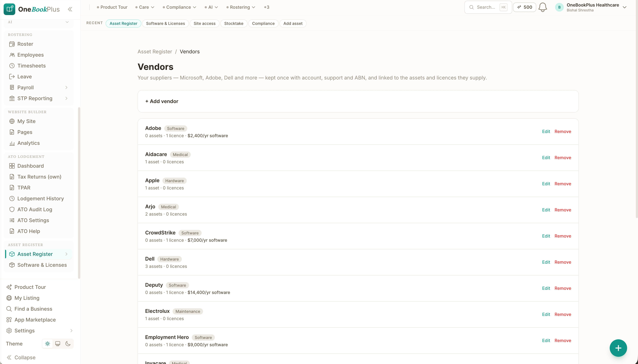Collapse sidebar with double-chevron icon
Screen dimensions: 638x364
pos(70,9)
